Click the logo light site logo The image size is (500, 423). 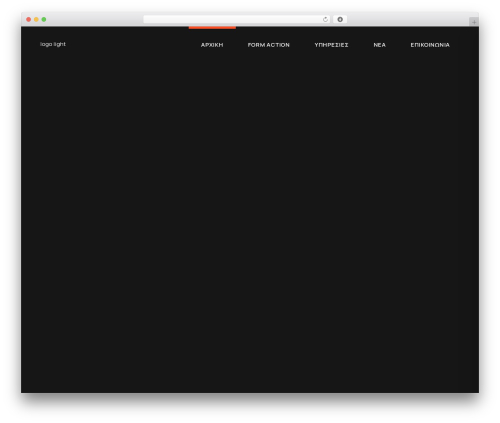click(53, 44)
